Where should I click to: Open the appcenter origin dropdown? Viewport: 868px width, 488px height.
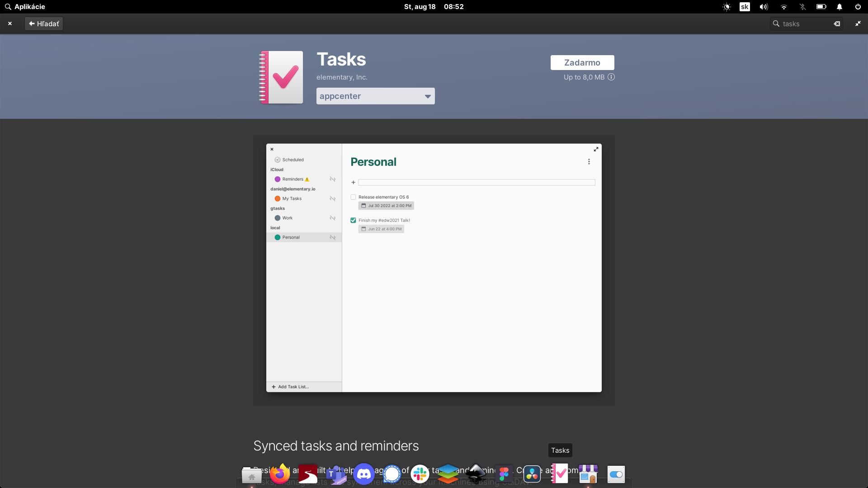375,96
